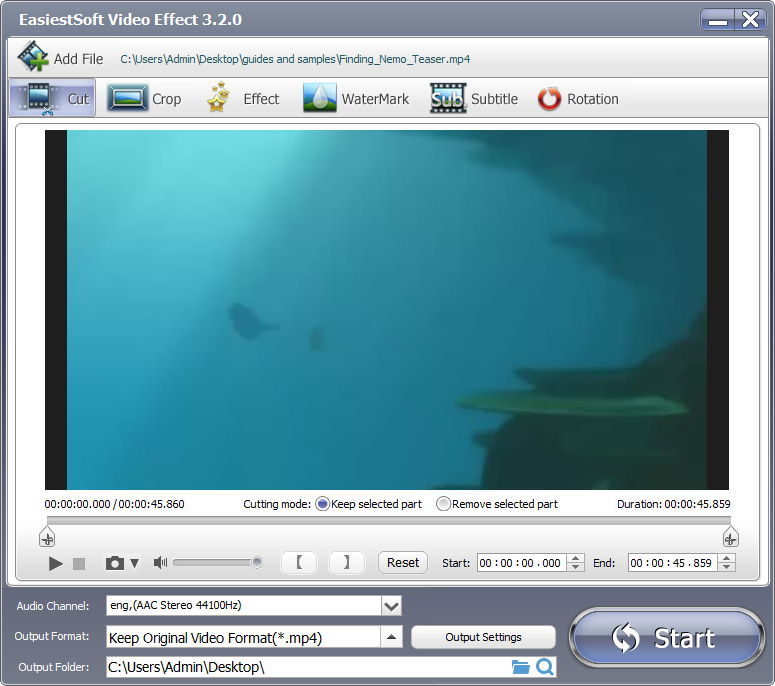Click the End time input field
This screenshot has height=686, width=775.
click(672, 563)
